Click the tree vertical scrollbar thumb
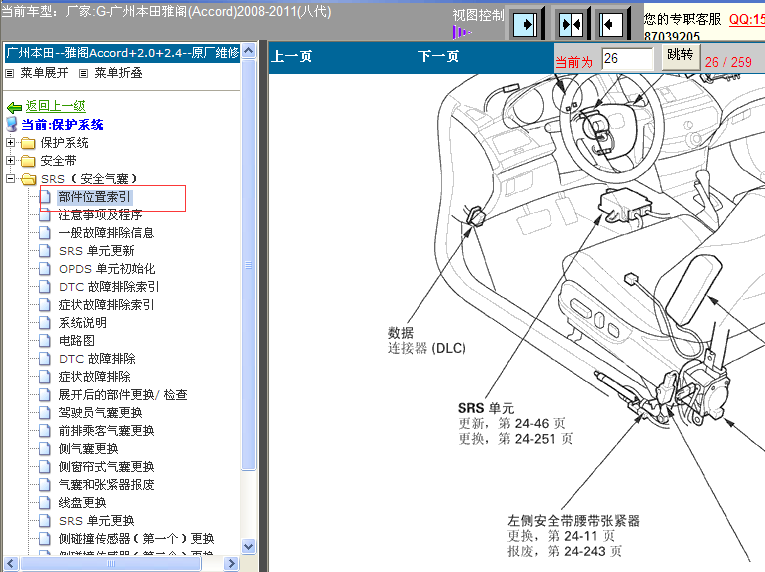 click(x=249, y=265)
